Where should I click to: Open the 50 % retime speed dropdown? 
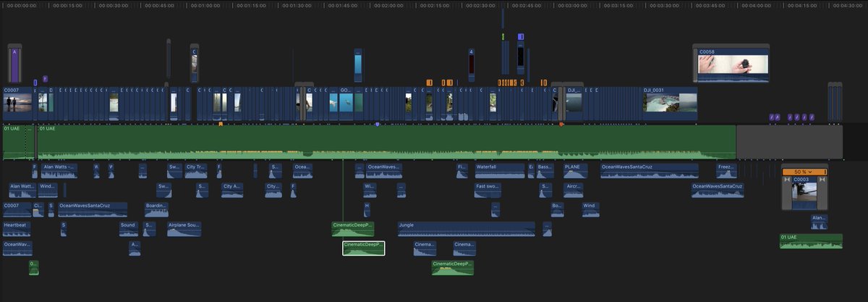pos(804,172)
